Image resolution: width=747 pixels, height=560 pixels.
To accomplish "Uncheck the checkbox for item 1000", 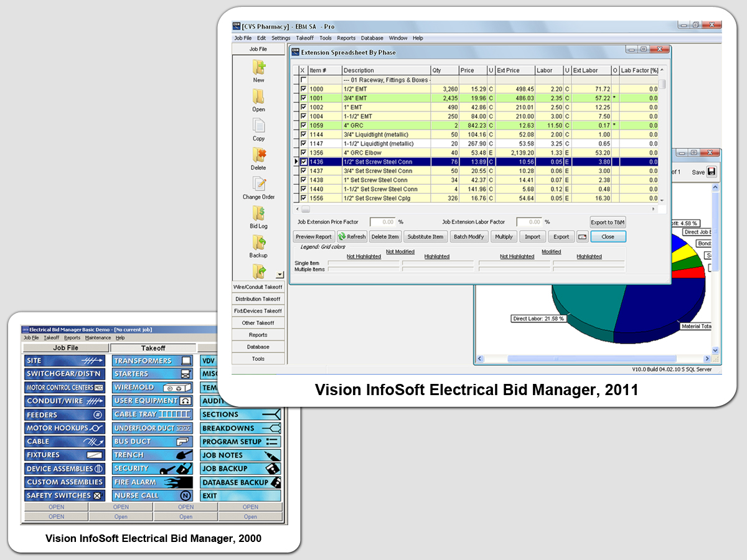I will [x=303, y=89].
